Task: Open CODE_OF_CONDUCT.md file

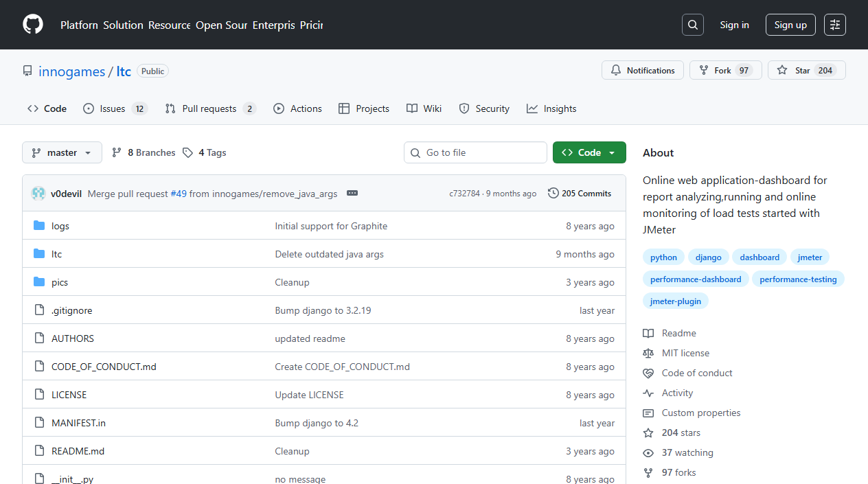Action: click(104, 367)
